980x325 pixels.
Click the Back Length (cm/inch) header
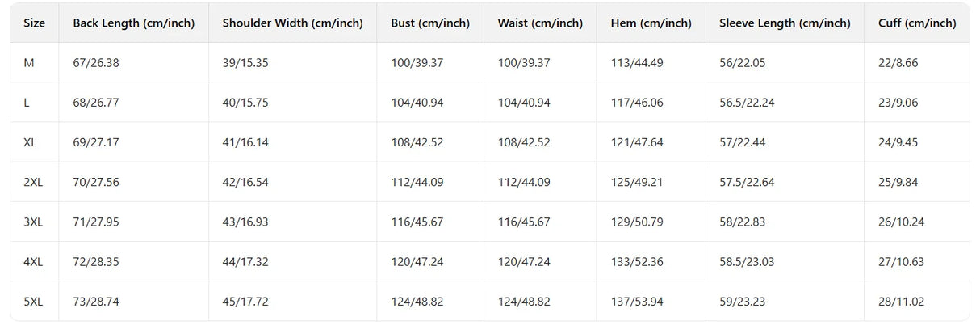click(x=133, y=23)
